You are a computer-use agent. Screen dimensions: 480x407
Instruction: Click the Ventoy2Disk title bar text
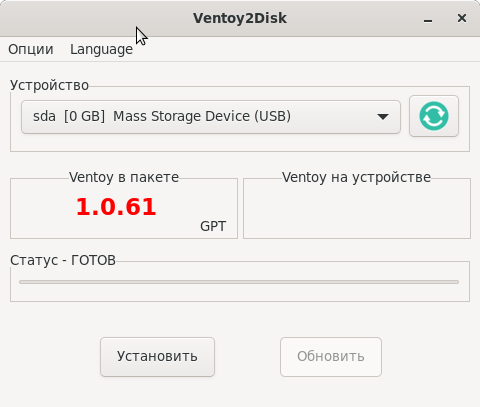point(240,18)
